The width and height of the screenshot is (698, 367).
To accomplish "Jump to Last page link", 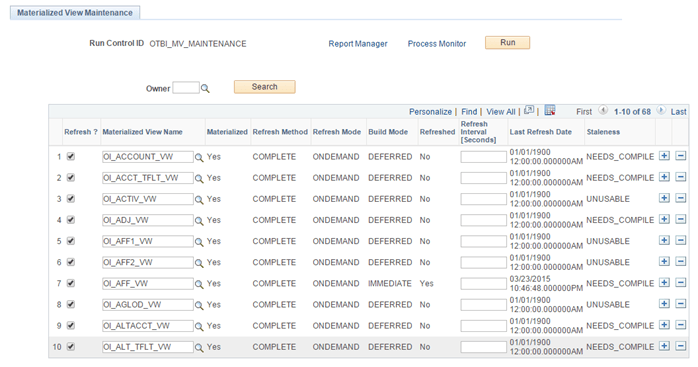I will click(x=678, y=112).
